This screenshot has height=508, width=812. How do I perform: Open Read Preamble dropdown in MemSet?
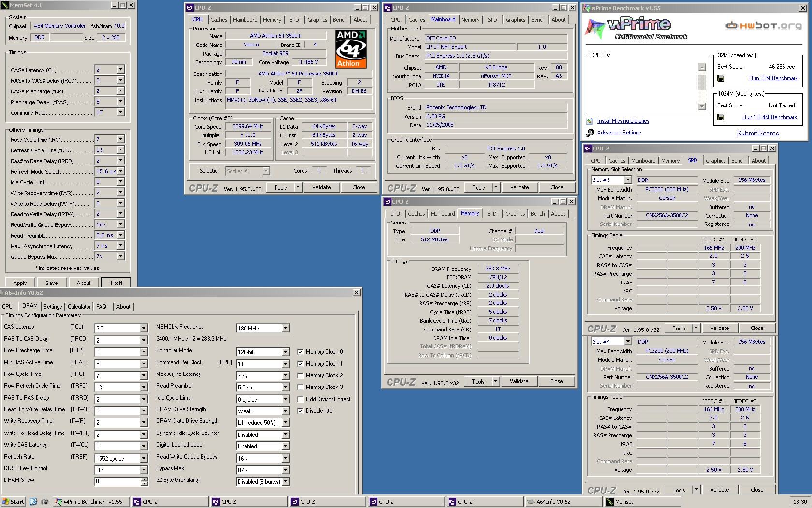pos(120,235)
